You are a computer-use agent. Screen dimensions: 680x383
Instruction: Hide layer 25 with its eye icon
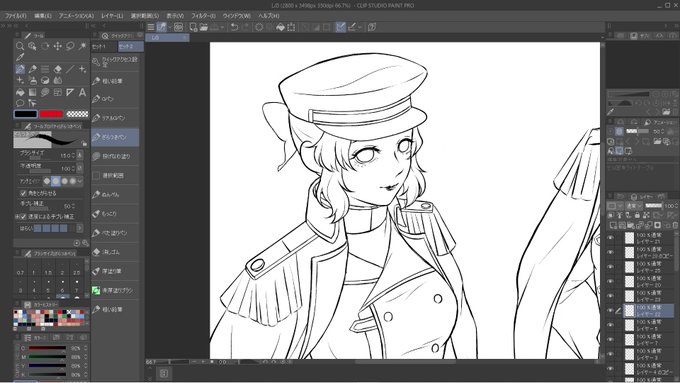611,267
